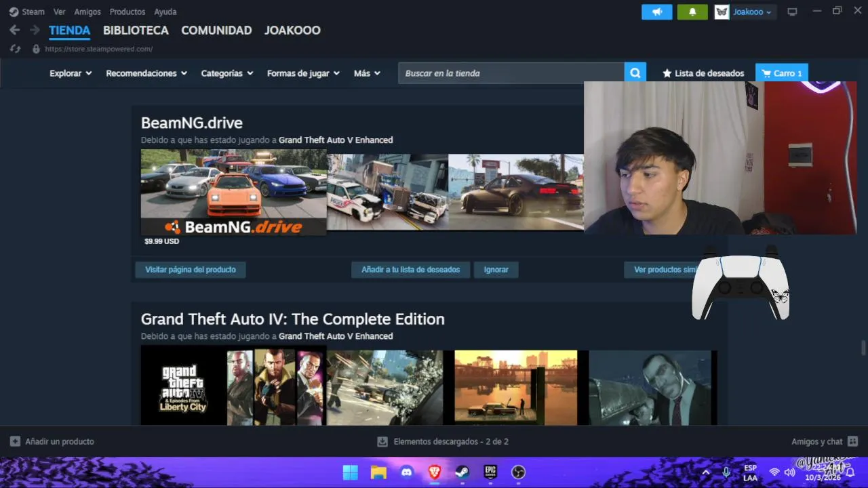View the BeamNG police crash screenshot
868x488 pixels.
(x=388, y=192)
